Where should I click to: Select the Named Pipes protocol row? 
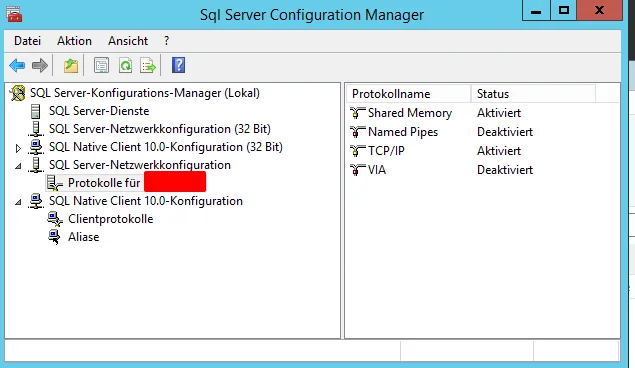pyautogui.click(x=403, y=132)
